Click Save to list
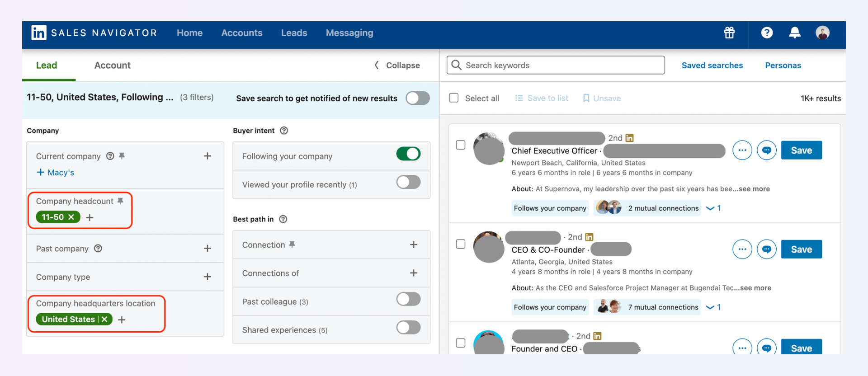 (x=542, y=98)
